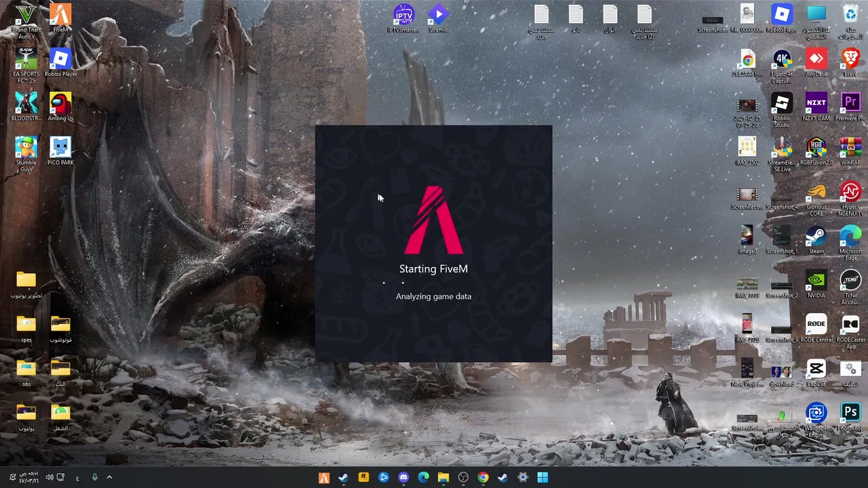Open the Windows Start button
The width and height of the screenshot is (868, 488).
click(542, 478)
